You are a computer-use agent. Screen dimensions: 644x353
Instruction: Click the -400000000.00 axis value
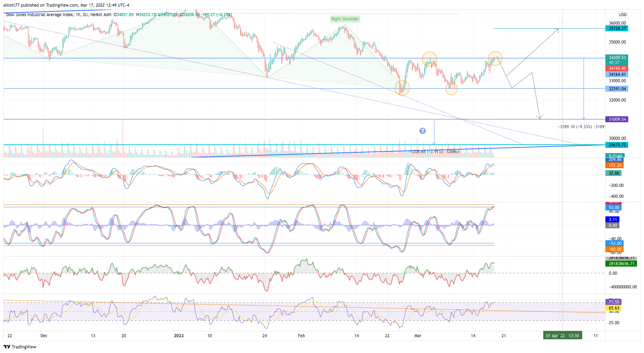click(623, 287)
